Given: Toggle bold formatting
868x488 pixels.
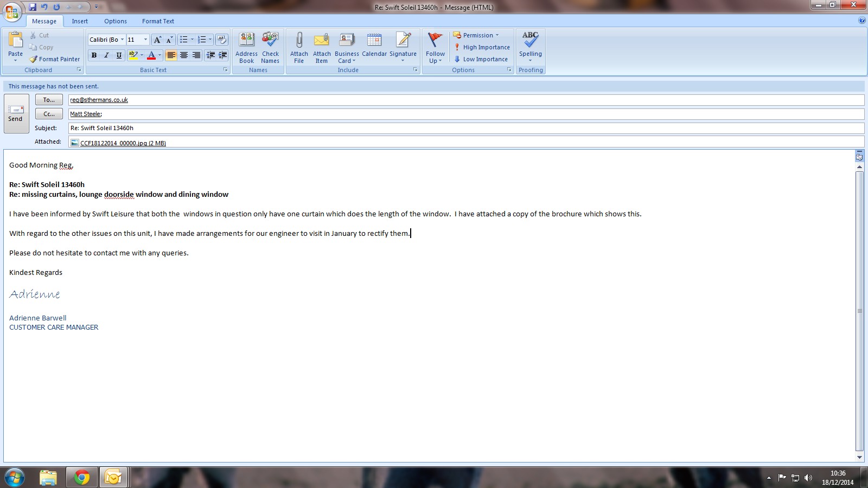Looking at the screenshot, I should coord(94,55).
